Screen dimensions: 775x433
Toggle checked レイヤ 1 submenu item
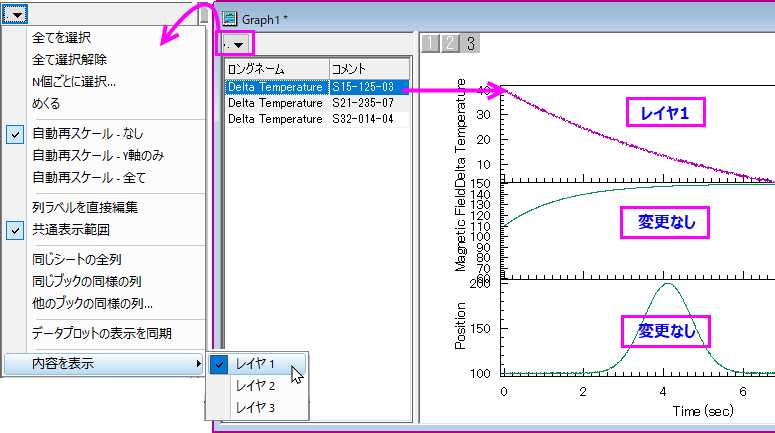click(x=258, y=364)
